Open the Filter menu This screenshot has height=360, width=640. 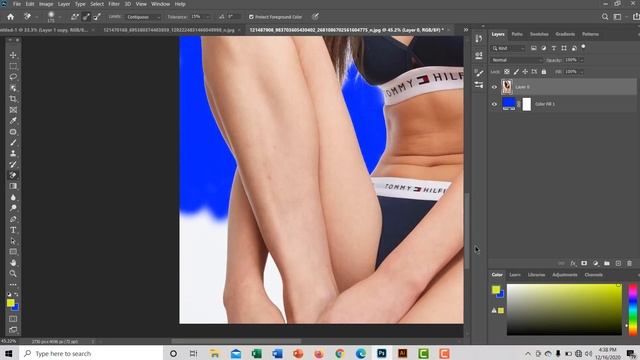[x=114, y=4]
